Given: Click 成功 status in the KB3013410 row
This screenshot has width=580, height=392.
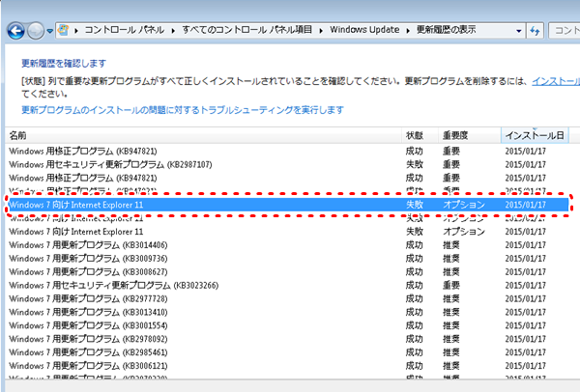Looking at the screenshot, I should click(415, 312).
